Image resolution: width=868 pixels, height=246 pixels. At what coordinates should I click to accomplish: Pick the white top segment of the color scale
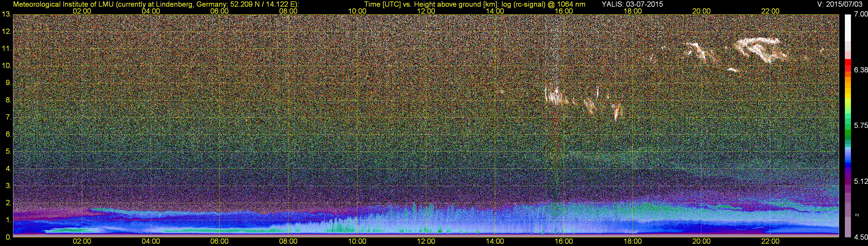coord(848,27)
